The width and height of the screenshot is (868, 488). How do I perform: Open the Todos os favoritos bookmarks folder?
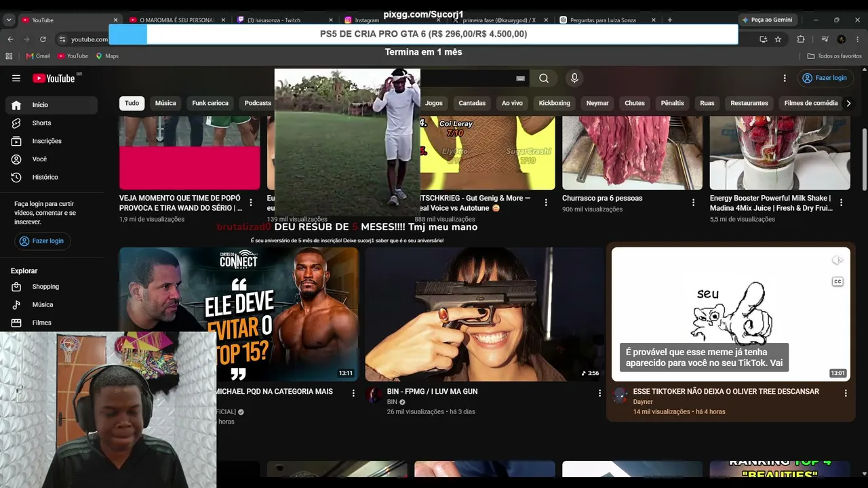coord(835,56)
